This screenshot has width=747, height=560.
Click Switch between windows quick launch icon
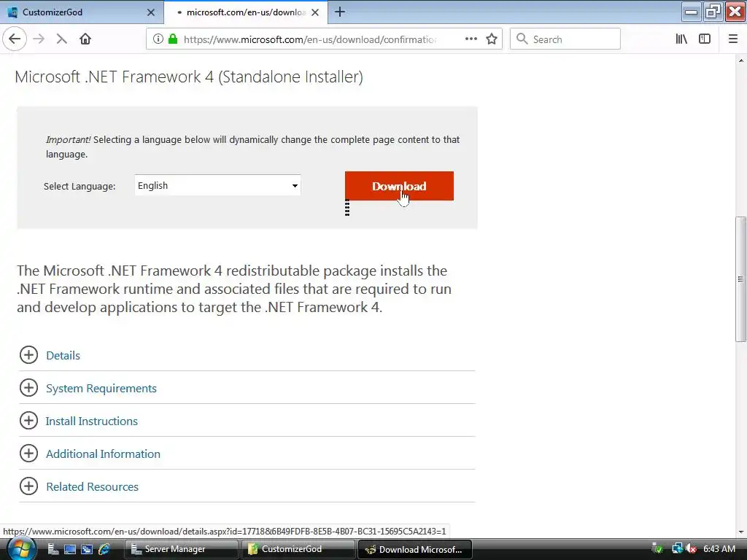(87, 550)
